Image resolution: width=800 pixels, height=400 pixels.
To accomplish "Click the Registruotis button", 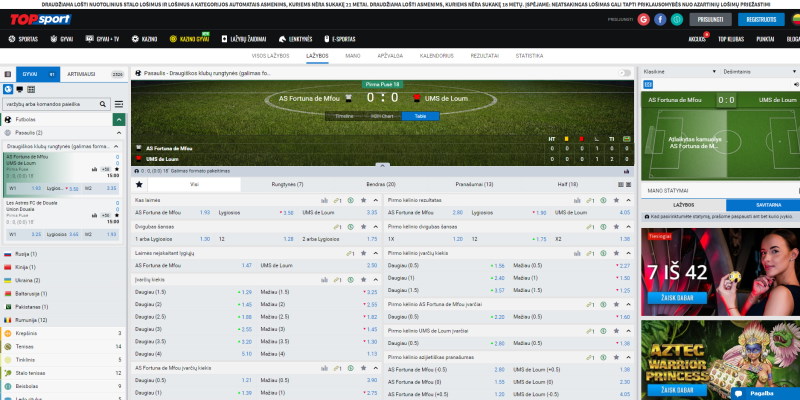I will pos(760,19).
